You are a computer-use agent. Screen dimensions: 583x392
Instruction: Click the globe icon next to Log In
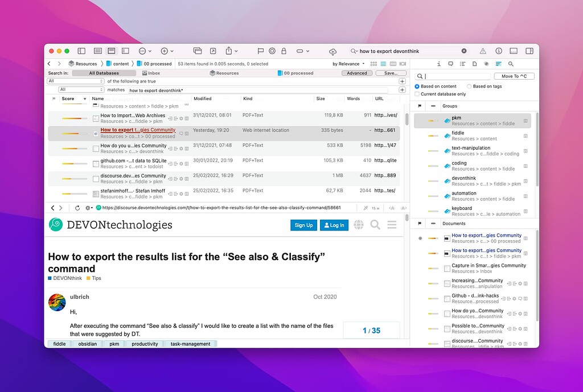tap(358, 225)
